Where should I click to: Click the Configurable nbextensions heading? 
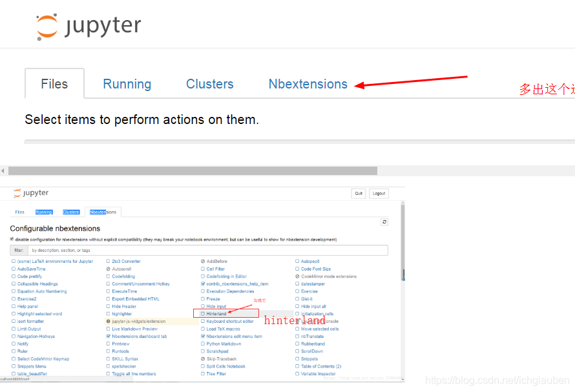tap(55, 229)
